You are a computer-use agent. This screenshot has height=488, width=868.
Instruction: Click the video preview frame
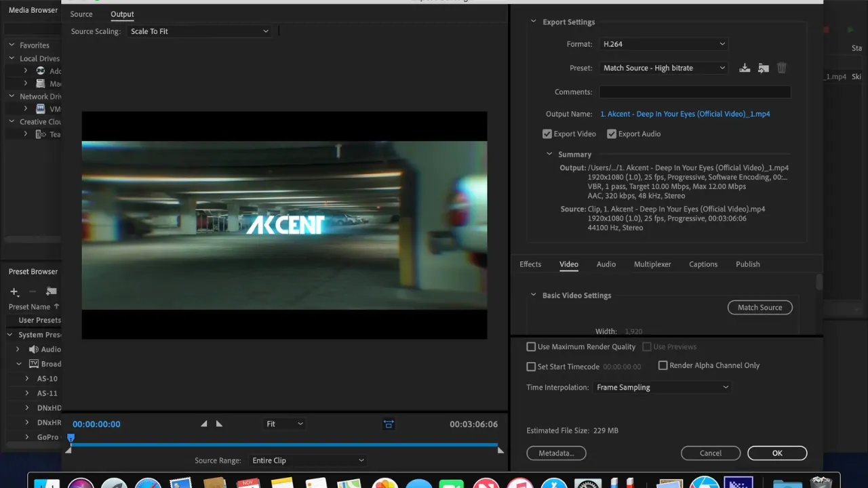tap(284, 225)
